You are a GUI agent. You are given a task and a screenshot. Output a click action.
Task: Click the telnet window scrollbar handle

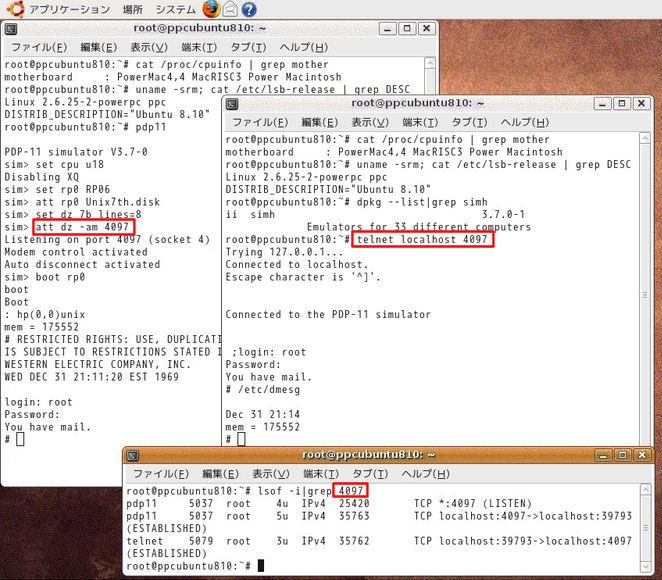[x=645, y=295]
